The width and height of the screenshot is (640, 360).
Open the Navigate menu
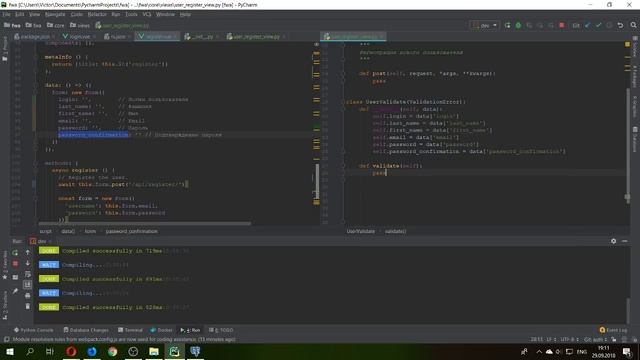tap(55, 14)
